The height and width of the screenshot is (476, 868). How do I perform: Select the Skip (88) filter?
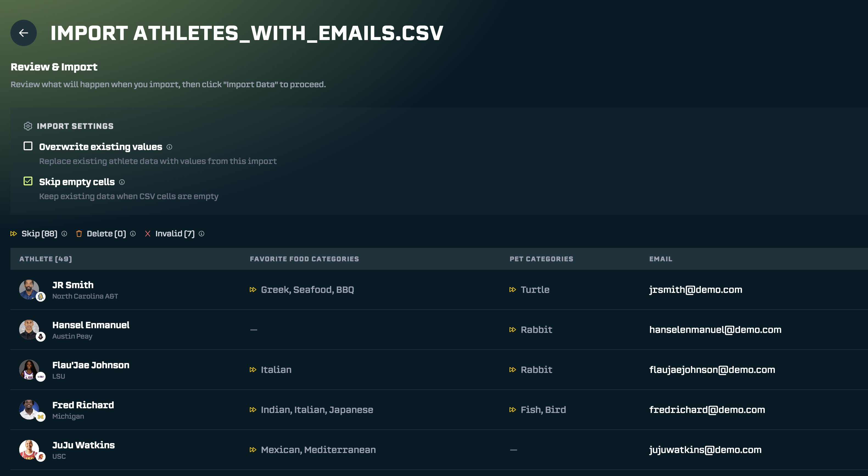click(x=39, y=234)
